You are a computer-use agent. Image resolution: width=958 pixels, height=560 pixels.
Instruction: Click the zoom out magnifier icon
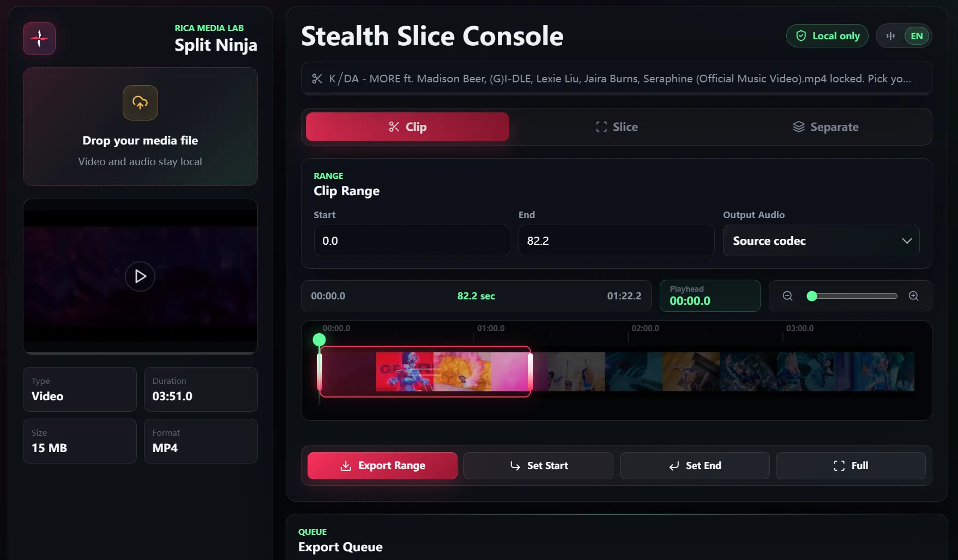[x=787, y=296]
